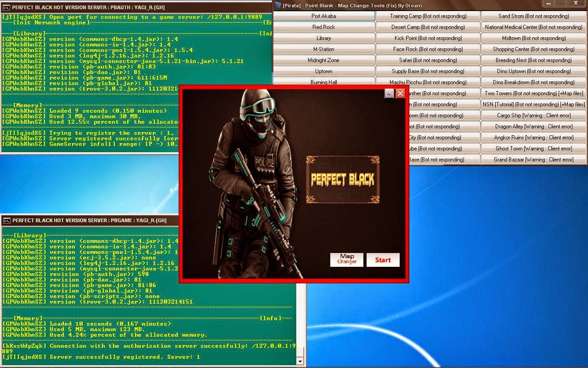Click the Pirata app icon in the title bar

pyautogui.click(x=277, y=5)
